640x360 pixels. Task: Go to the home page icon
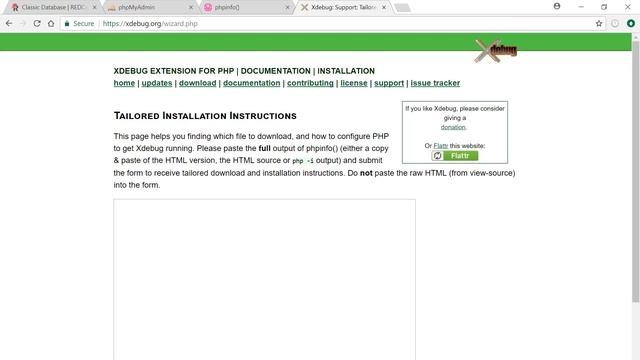[x=51, y=24]
